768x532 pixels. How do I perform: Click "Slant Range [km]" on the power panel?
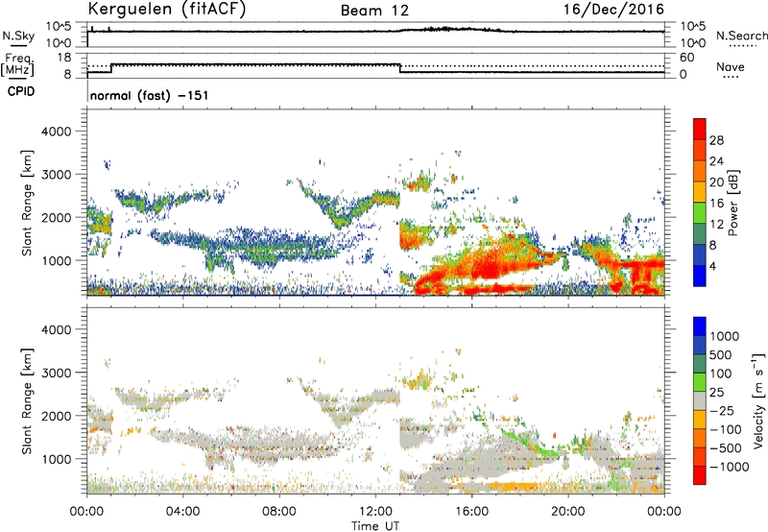click(27, 203)
